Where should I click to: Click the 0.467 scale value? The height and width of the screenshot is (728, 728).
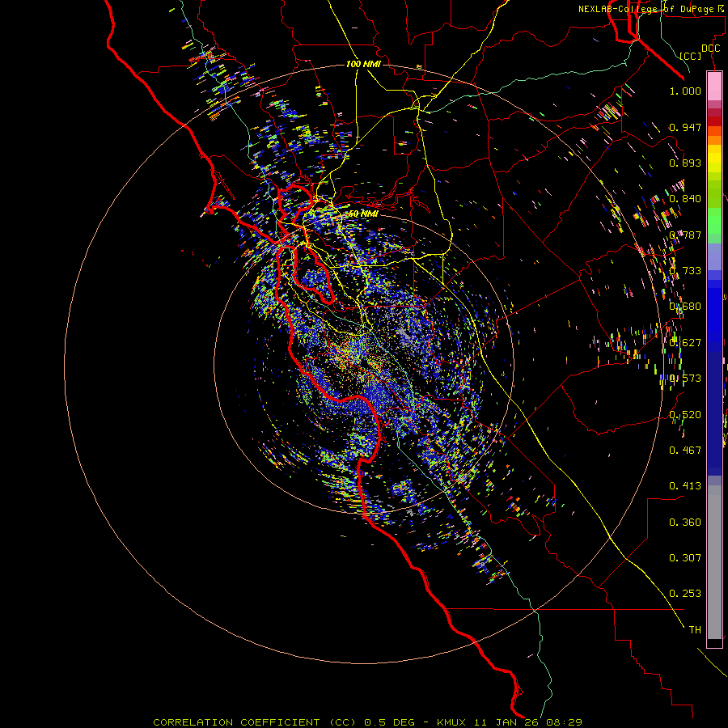pyautogui.click(x=685, y=451)
